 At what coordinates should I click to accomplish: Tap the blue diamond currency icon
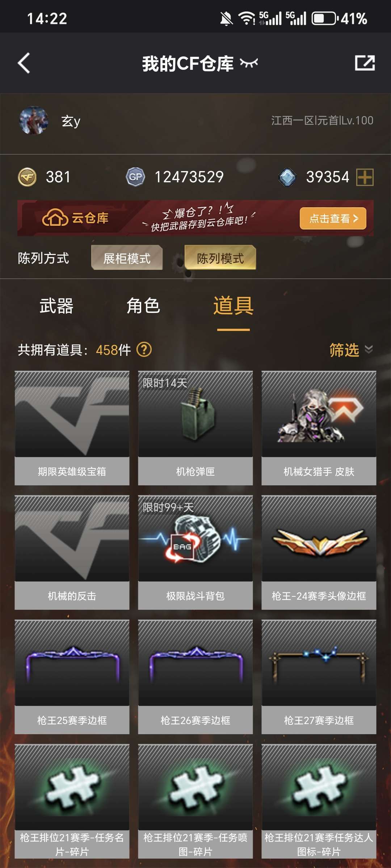pyautogui.click(x=287, y=177)
